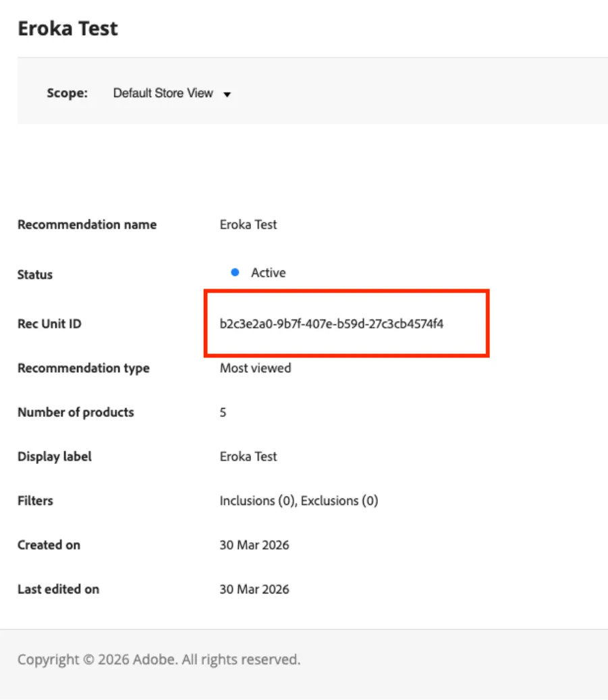Click the Rec Unit ID label
This screenshot has height=700, width=608.
pyautogui.click(x=49, y=324)
